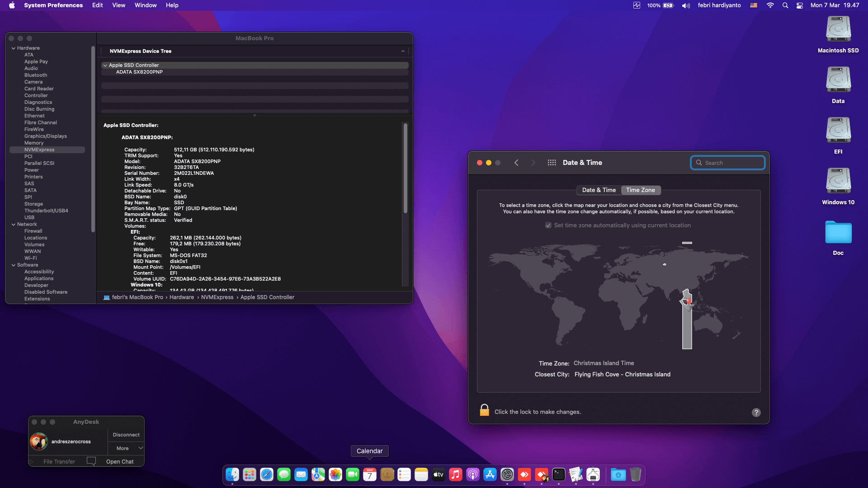Launch Music from the Dock
Viewport: 868px width, 488px height.
click(x=456, y=474)
